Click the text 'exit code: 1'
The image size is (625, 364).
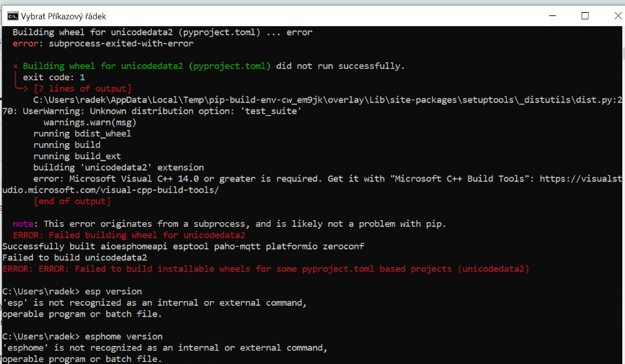tap(54, 77)
